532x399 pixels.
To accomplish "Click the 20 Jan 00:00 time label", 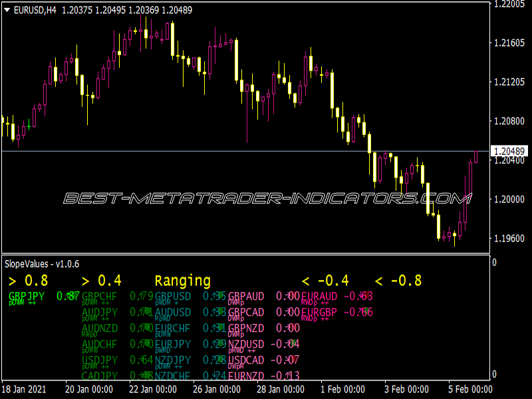I will [89, 389].
